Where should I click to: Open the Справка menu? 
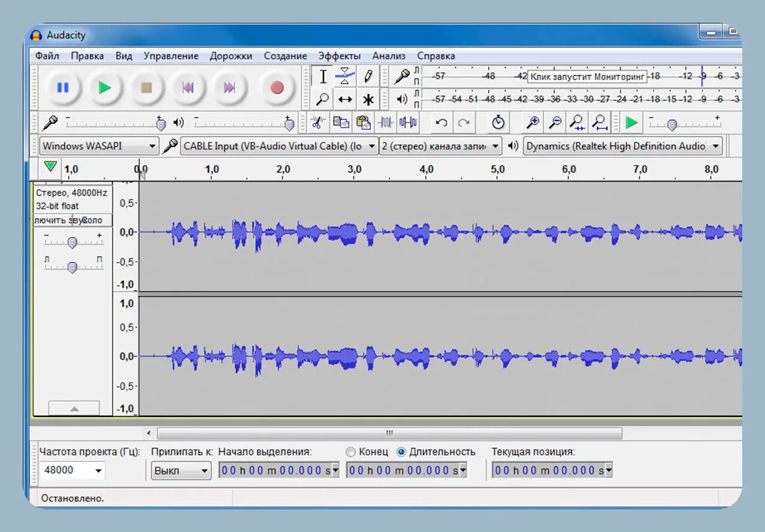coord(436,56)
